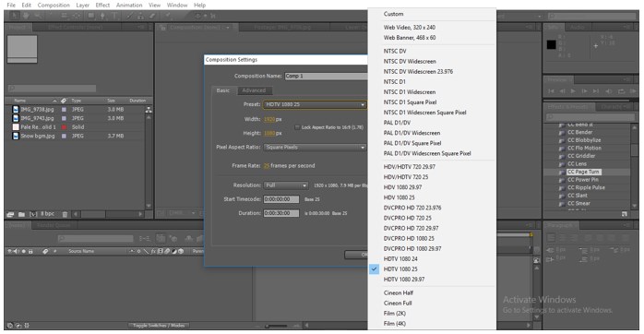Click the solo column icon in timeline
Viewport: 644px width, 334px height.
pos(23,251)
